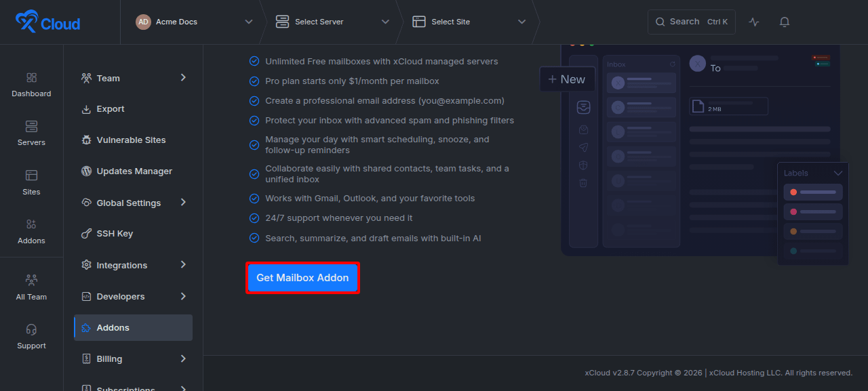Image resolution: width=868 pixels, height=391 pixels.
Task: Expand the Team submenu chevron
Action: point(183,78)
